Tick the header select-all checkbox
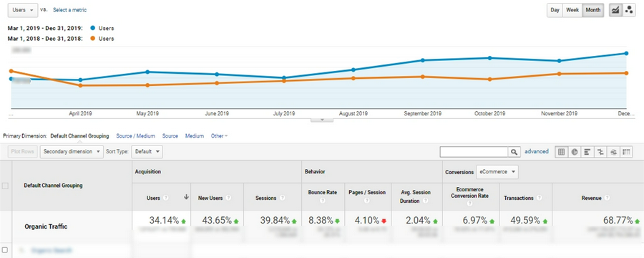Viewport: 644px width, 258px height. tap(5, 186)
